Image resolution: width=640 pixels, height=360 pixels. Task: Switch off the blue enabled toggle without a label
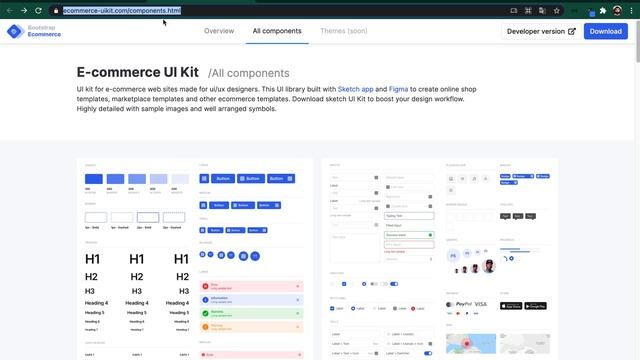[394, 284]
